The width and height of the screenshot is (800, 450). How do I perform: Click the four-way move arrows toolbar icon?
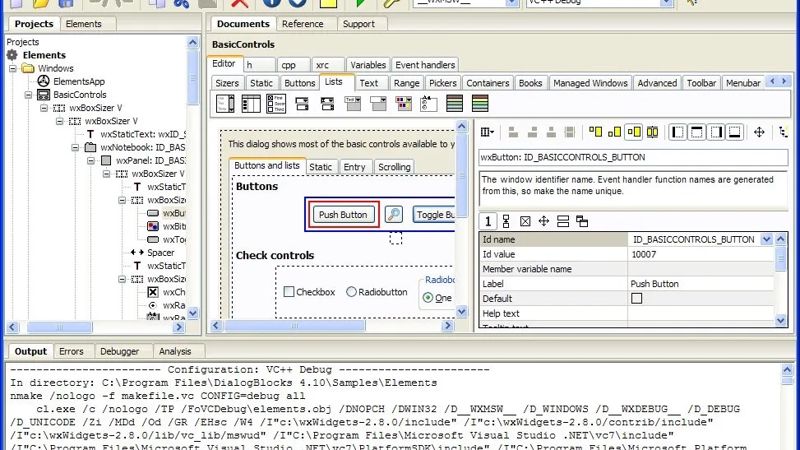759,132
